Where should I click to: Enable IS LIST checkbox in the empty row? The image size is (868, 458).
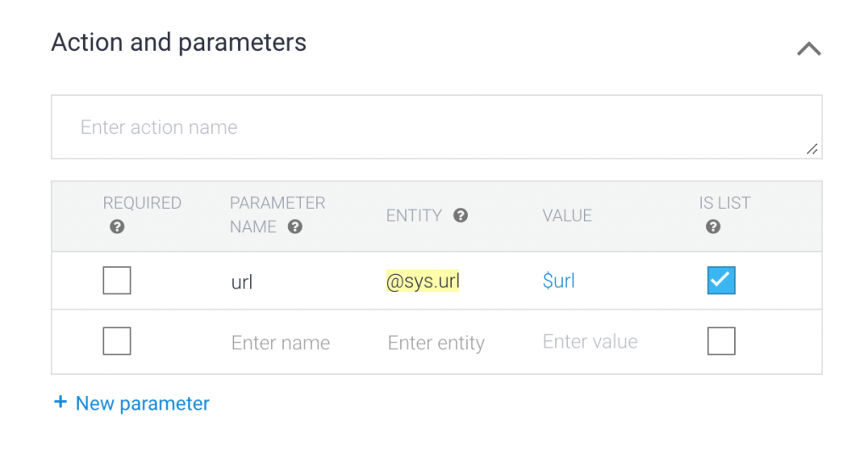point(721,341)
